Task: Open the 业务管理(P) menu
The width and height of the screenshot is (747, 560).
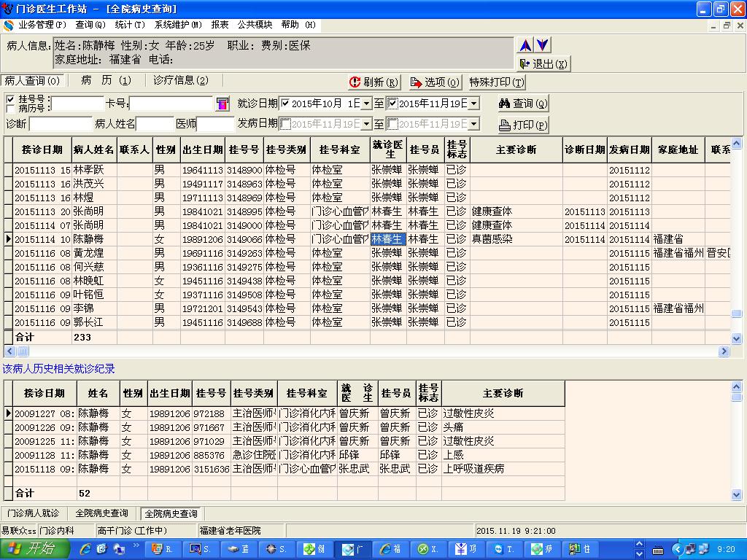Action: coord(42,25)
